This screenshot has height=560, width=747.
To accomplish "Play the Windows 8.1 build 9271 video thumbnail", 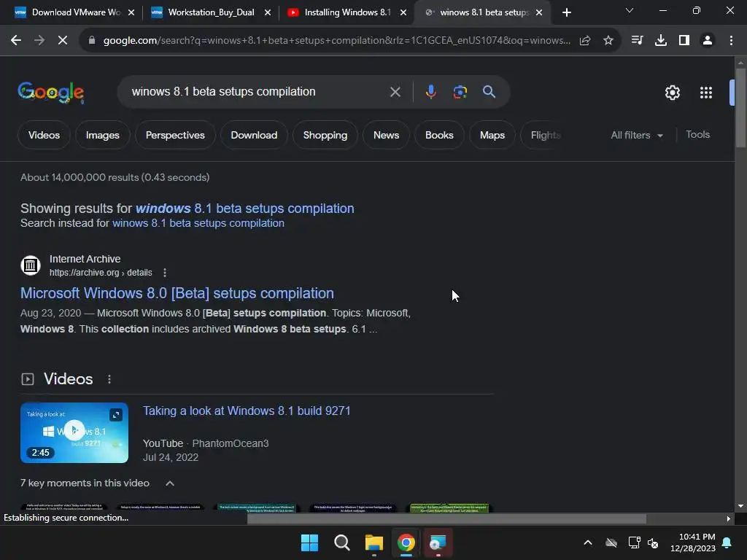I will click(74, 432).
